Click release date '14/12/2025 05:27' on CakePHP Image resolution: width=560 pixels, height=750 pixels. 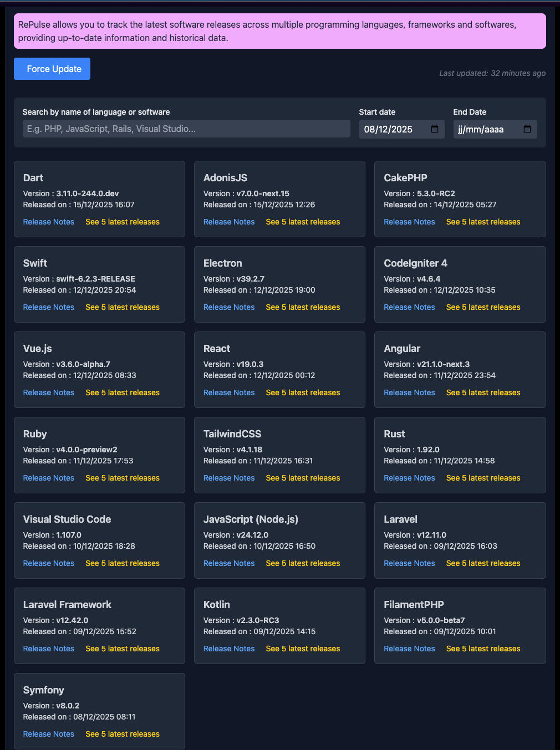[x=465, y=205]
